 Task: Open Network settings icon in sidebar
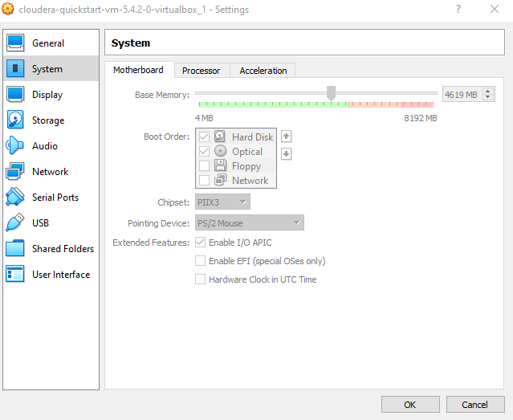[15, 171]
